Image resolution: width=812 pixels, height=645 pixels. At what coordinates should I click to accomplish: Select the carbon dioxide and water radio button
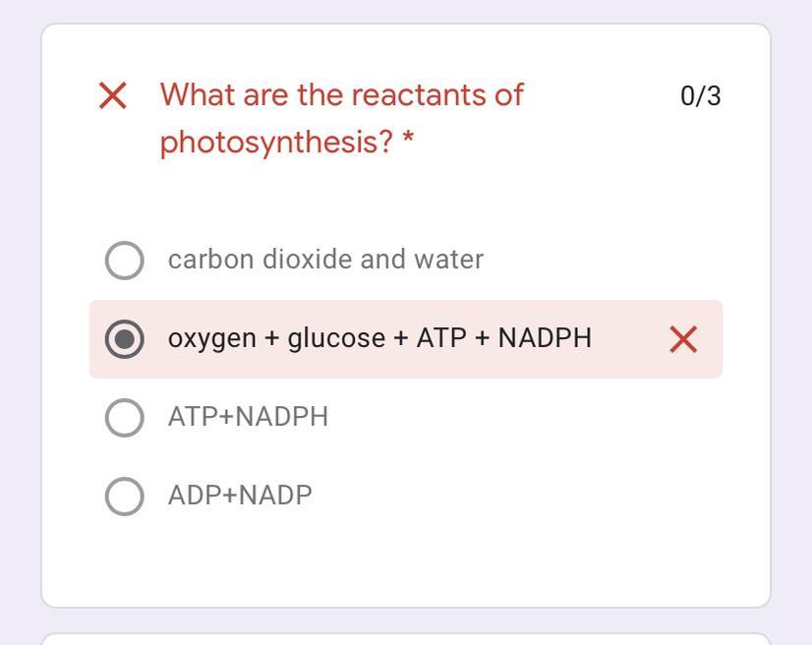pyautogui.click(x=124, y=261)
